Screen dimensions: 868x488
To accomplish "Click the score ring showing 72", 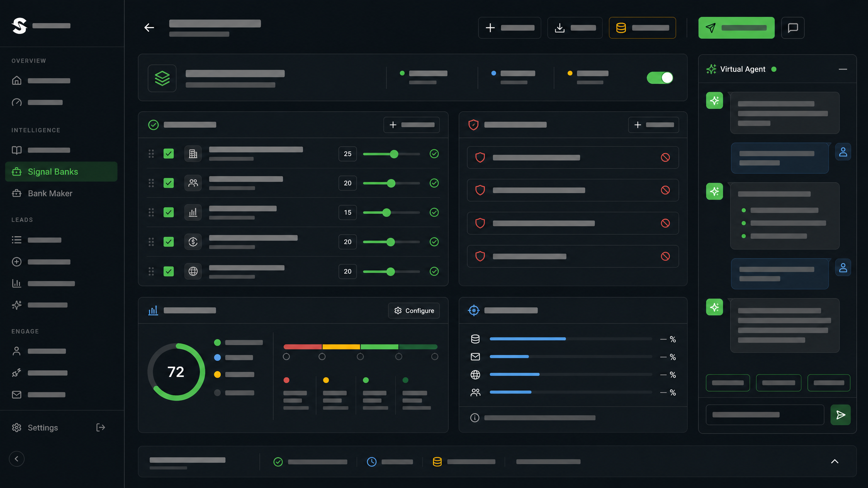I will pyautogui.click(x=176, y=372).
